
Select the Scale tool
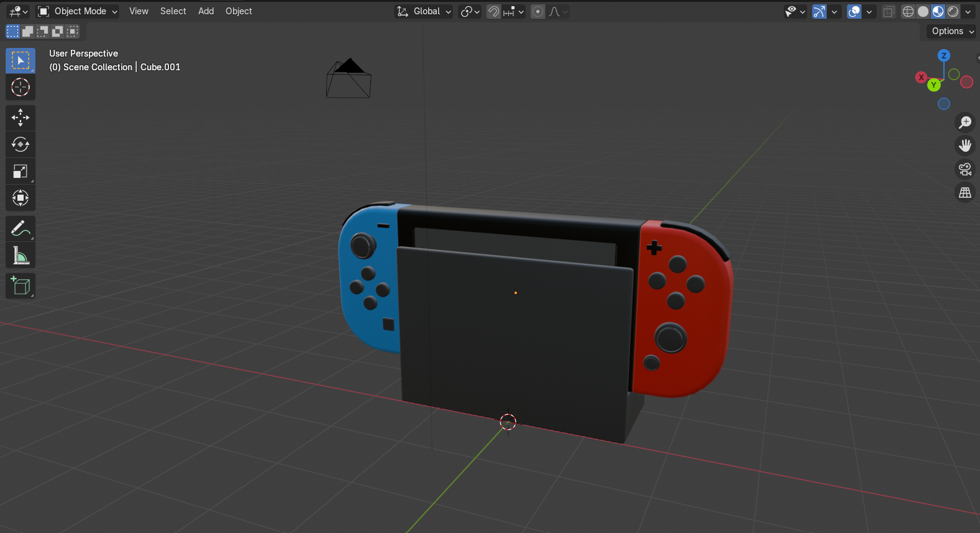tap(21, 172)
